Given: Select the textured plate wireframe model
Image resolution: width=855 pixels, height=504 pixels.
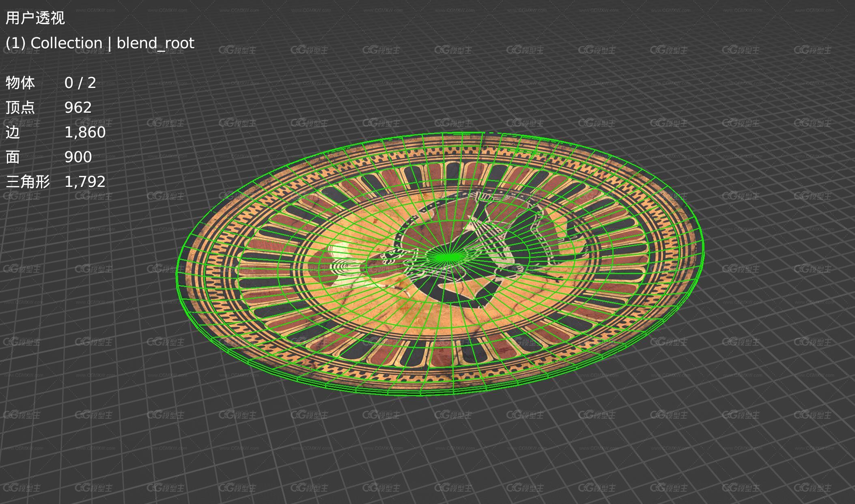Looking at the screenshot, I should tap(440, 264).
